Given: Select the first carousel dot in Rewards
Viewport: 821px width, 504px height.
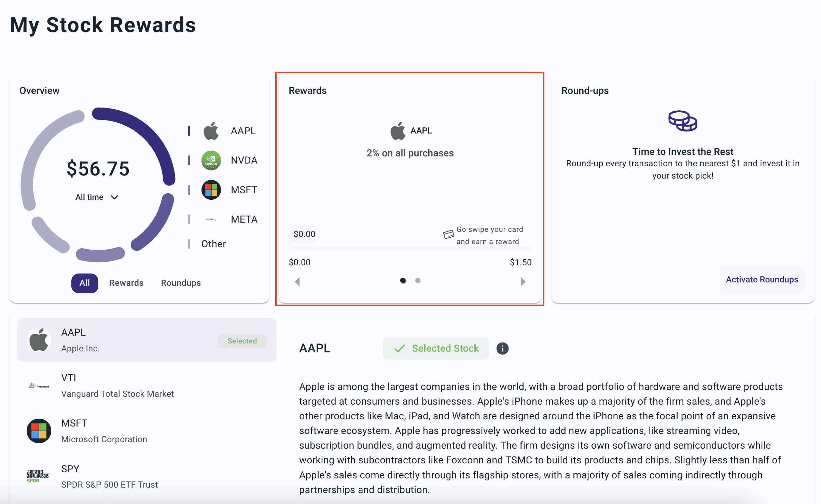Looking at the screenshot, I should [x=403, y=281].
